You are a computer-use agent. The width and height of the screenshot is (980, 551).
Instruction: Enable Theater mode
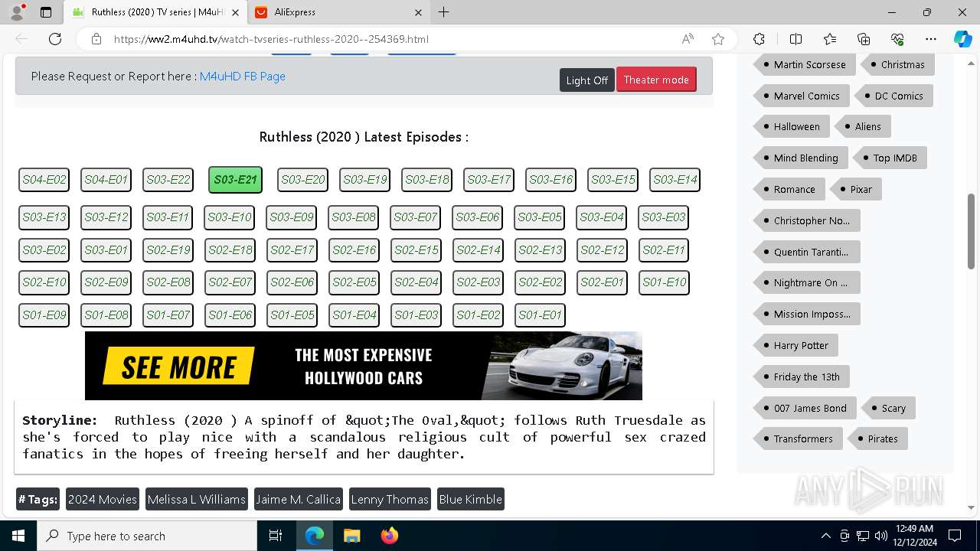coord(656,80)
